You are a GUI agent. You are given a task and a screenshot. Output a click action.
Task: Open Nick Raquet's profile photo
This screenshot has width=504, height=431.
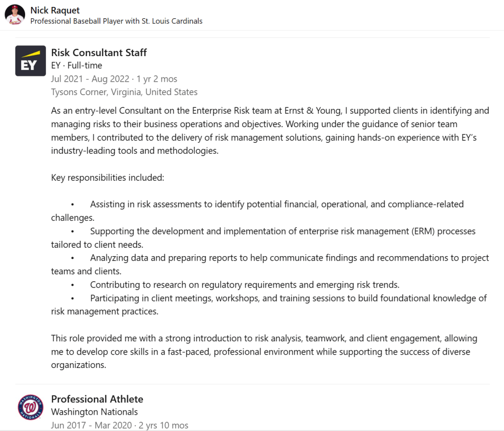(15, 15)
